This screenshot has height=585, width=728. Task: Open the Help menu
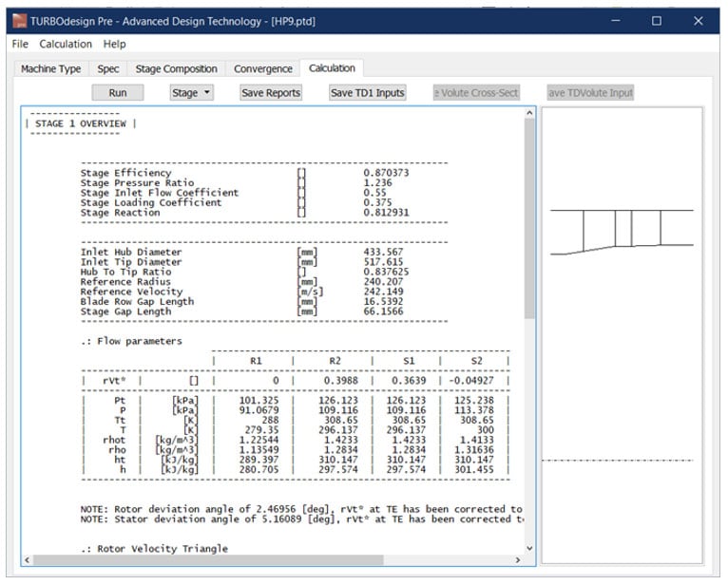tap(114, 44)
